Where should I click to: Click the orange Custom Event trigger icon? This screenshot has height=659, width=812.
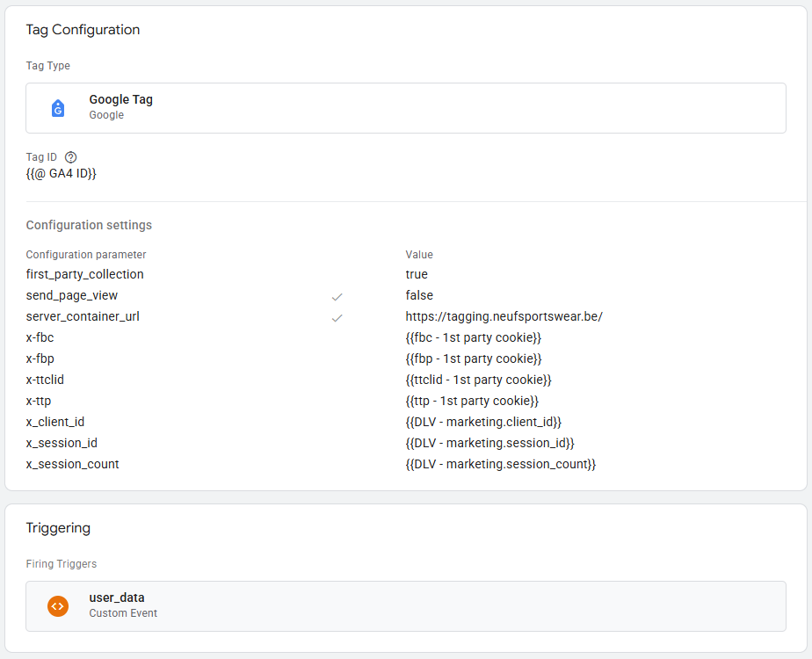pyautogui.click(x=58, y=605)
